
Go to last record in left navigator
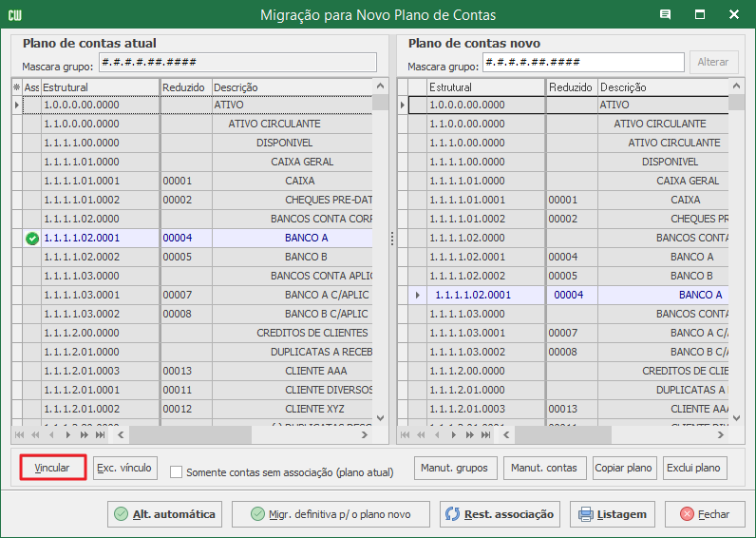(x=100, y=435)
